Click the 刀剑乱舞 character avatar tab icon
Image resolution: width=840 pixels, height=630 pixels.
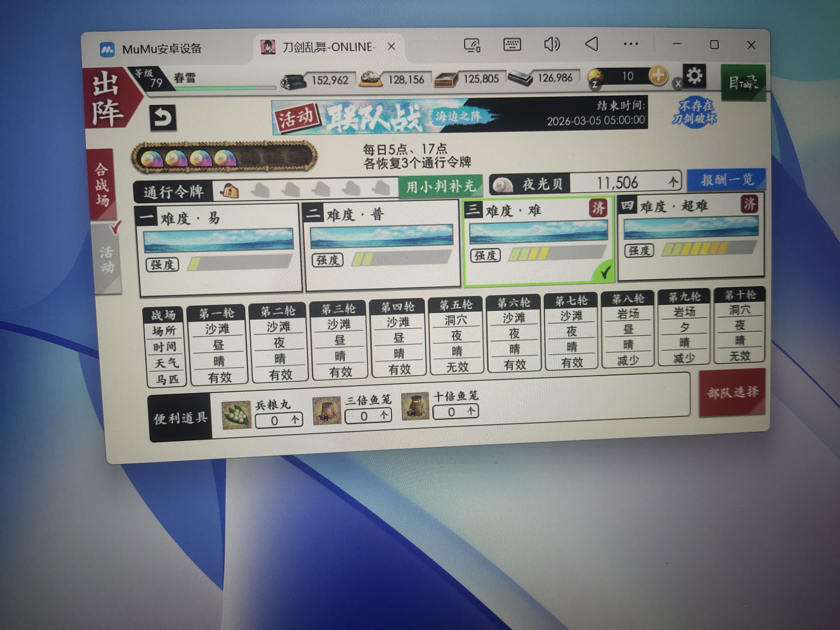click(x=268, y=47)
